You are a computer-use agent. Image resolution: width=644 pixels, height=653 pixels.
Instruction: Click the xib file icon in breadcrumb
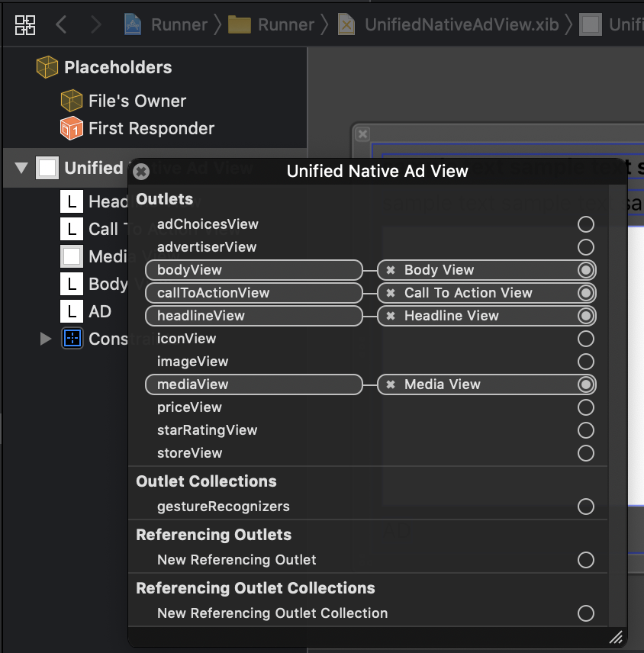pos(346,24)
